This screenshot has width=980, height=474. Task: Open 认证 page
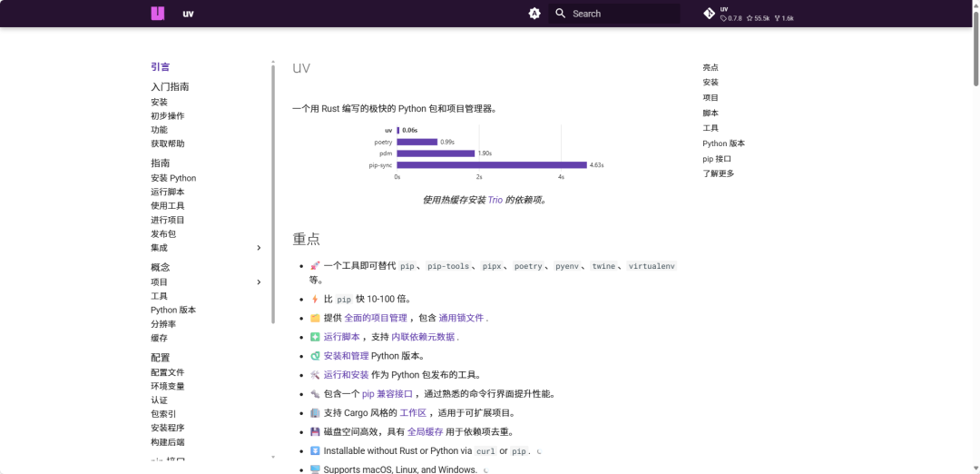point(159,400)
